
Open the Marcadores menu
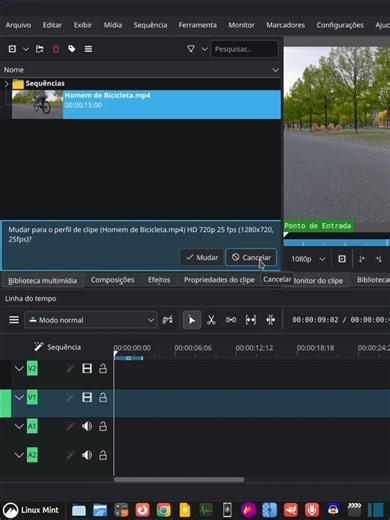(285, 25)
